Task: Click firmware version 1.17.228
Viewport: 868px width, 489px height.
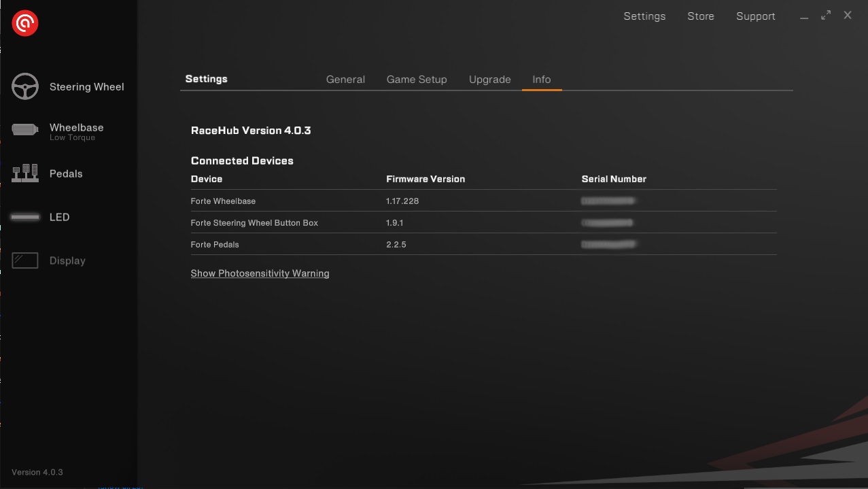Action: 402,201
